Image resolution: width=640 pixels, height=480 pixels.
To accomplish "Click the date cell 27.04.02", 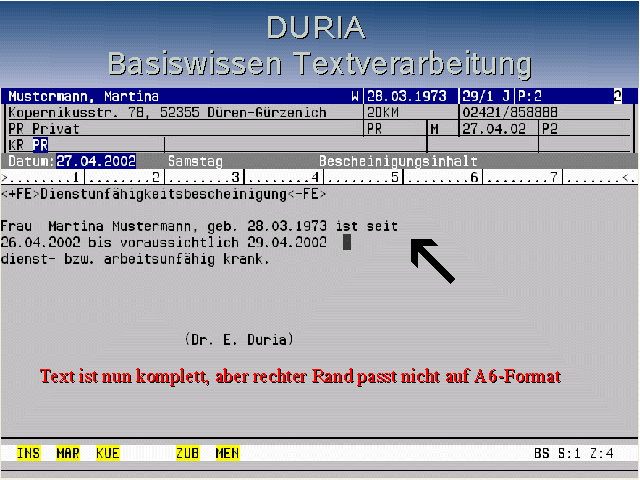I will [494, 129].
